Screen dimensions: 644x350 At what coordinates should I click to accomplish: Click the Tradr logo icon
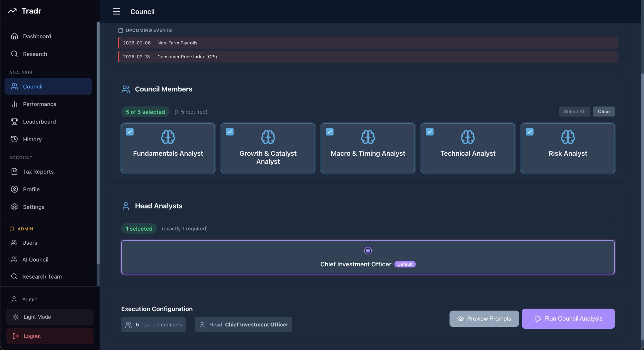[12, 11]
